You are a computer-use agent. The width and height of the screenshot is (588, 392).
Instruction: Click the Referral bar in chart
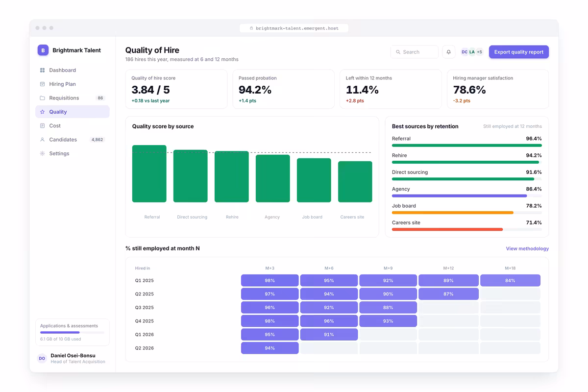click(x=149, y=173)
